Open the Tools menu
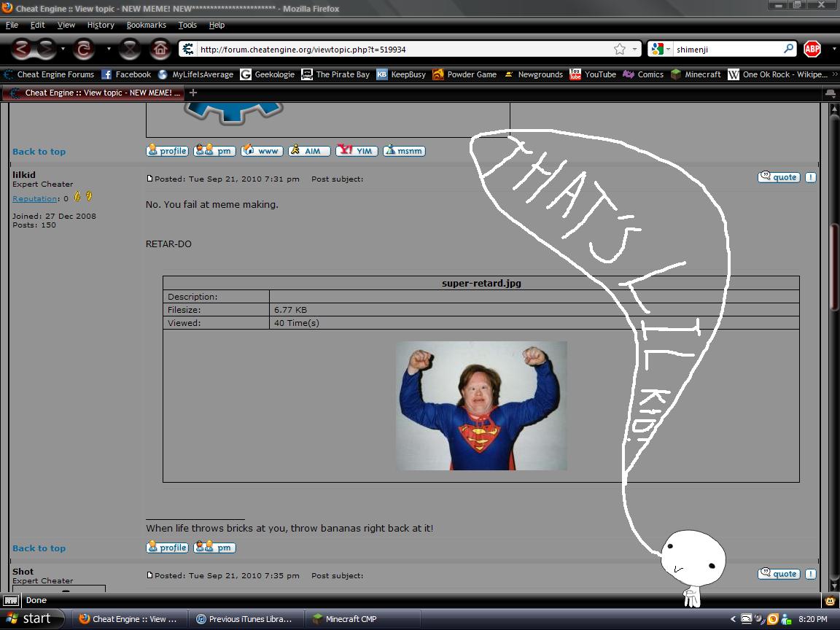This screenshot has height=630, width=840. pos(187,25)
